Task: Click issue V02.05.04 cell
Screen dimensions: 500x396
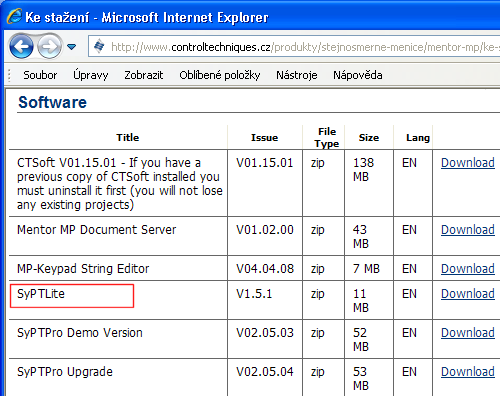Action: (x=265, y=372)
